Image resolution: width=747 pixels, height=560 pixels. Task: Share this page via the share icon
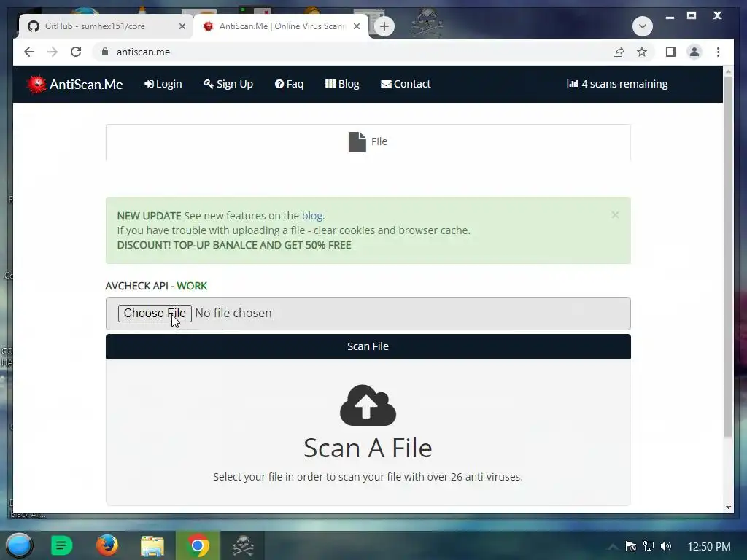point(619,52)
